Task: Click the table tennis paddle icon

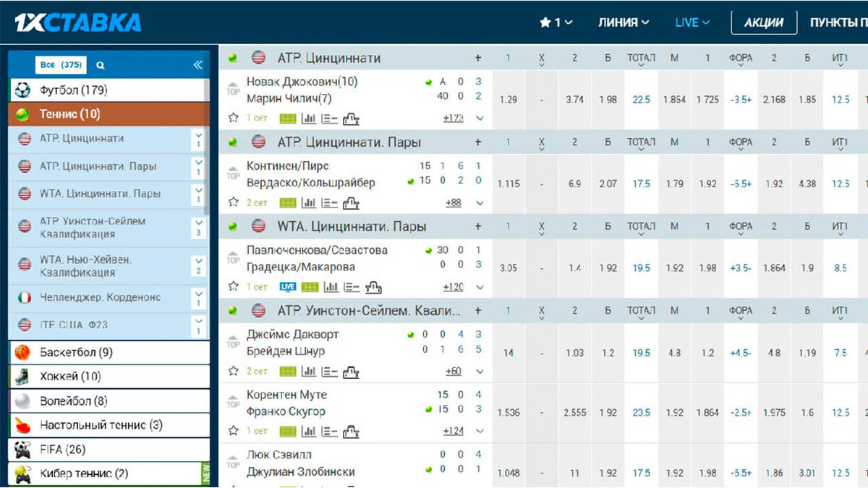Action: [22, 425]
